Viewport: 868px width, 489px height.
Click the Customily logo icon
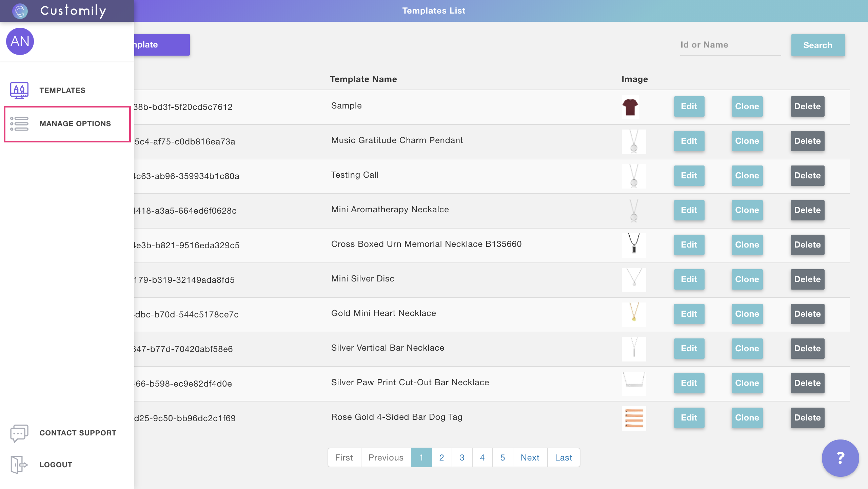[x=20, y=11]
